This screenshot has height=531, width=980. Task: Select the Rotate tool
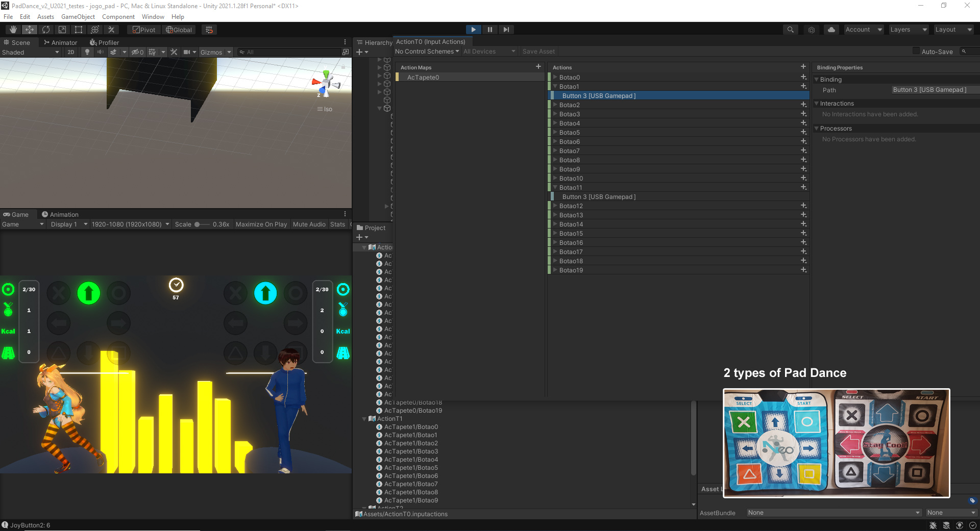(46, 30)
